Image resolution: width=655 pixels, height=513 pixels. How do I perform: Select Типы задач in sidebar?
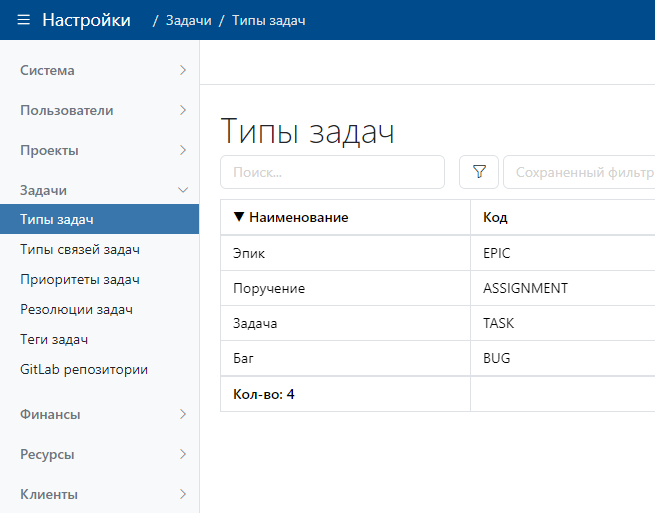99,219
